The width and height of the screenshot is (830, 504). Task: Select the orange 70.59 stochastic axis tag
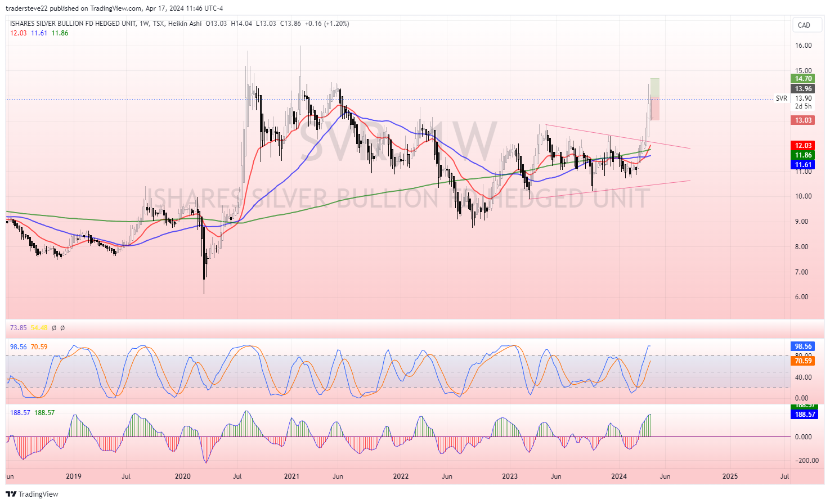[803, 361]
